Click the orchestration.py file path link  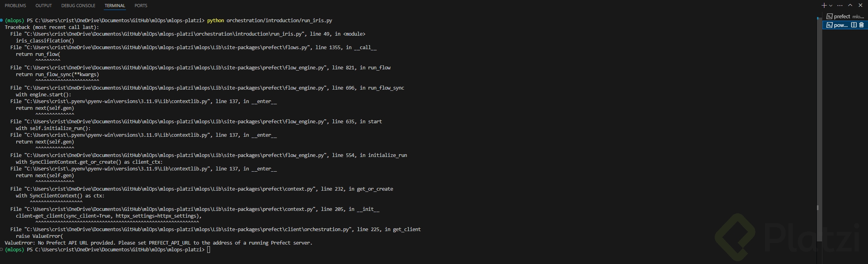click(x=189, y=230)
